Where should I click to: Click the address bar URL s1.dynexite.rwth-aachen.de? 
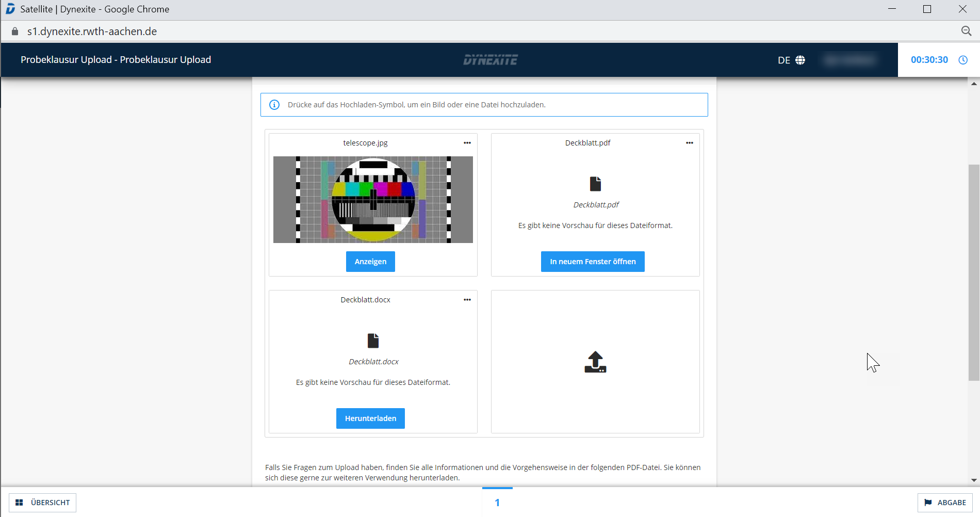tap(92, 31)
